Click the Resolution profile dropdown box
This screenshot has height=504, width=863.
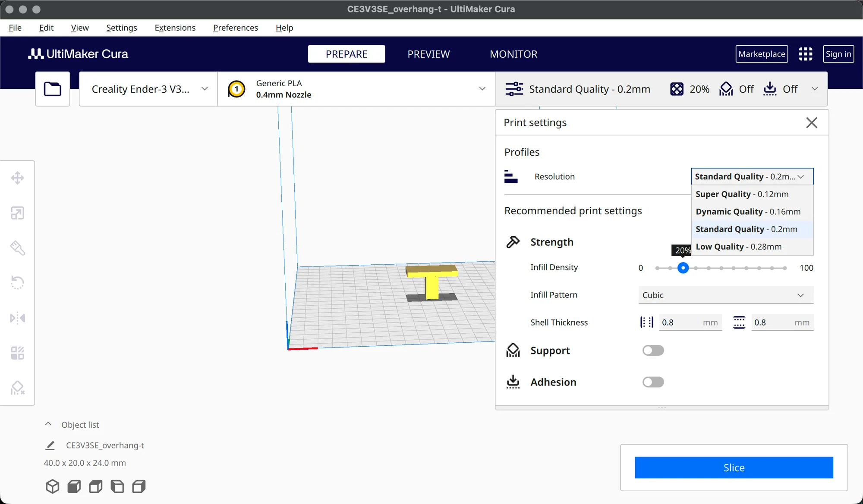(x=752, y=176)
